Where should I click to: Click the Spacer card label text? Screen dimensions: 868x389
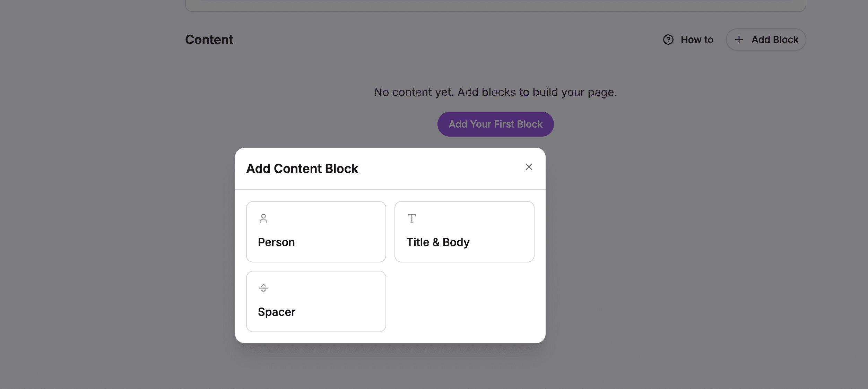pos(276,312)
